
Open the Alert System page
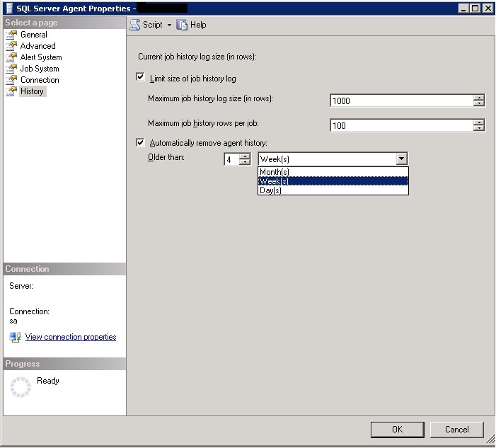41,57
